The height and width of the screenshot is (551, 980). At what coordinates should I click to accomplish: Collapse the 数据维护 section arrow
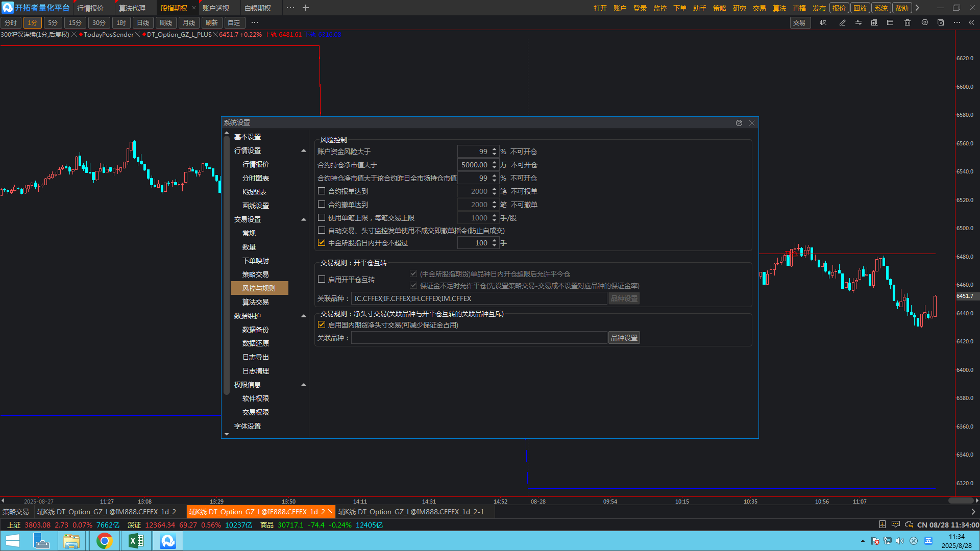click(304, 316)
